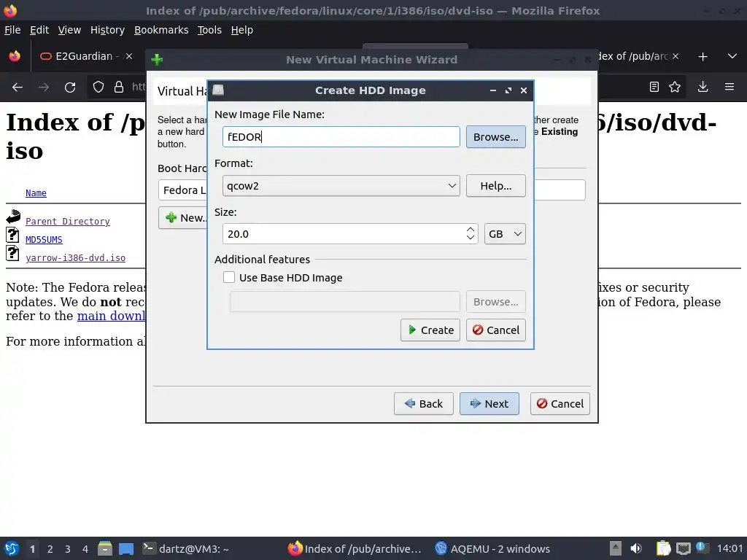Click the AQEMU - 2 windows taskbar entry

pos(492,548)
